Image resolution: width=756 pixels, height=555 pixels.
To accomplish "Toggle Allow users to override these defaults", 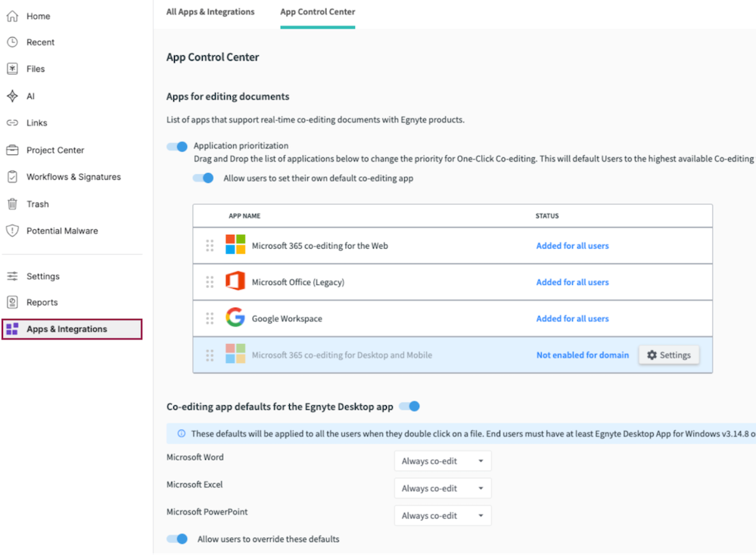I will pyautogui.click(x=177, y=539).
